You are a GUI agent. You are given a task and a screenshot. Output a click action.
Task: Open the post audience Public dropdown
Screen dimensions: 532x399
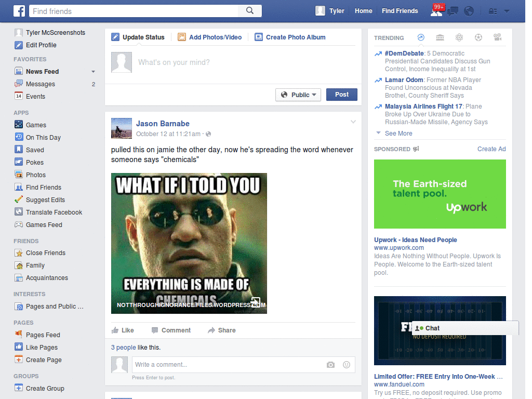click(298, 95)
